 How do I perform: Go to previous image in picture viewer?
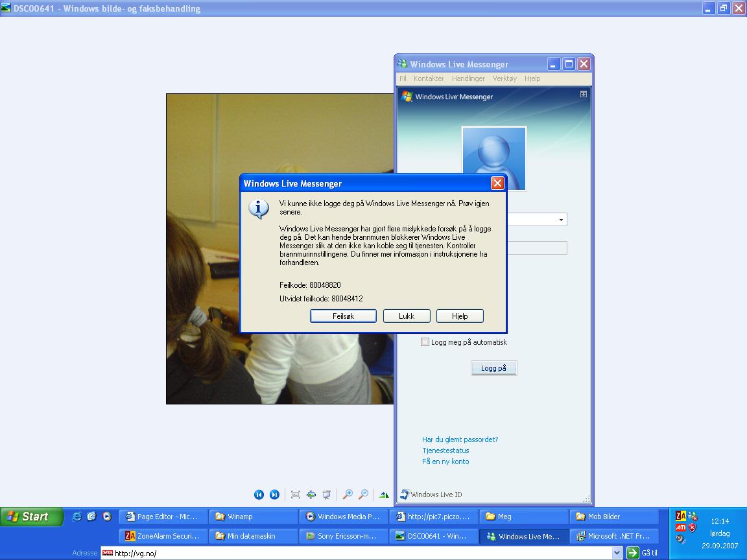[x=259, y=495]
